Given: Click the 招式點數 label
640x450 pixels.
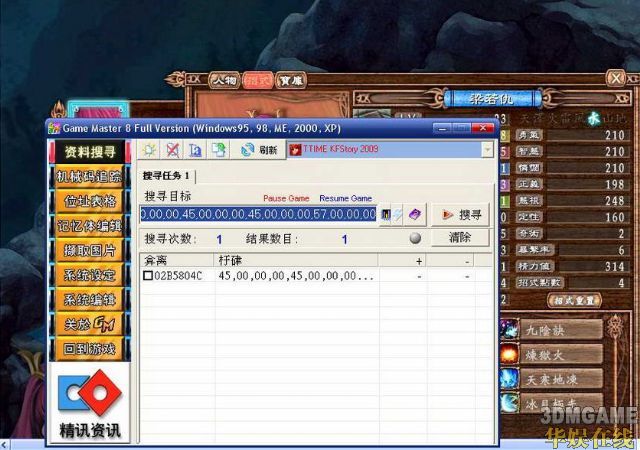Looking at the screenshot, I should (539, 283).
